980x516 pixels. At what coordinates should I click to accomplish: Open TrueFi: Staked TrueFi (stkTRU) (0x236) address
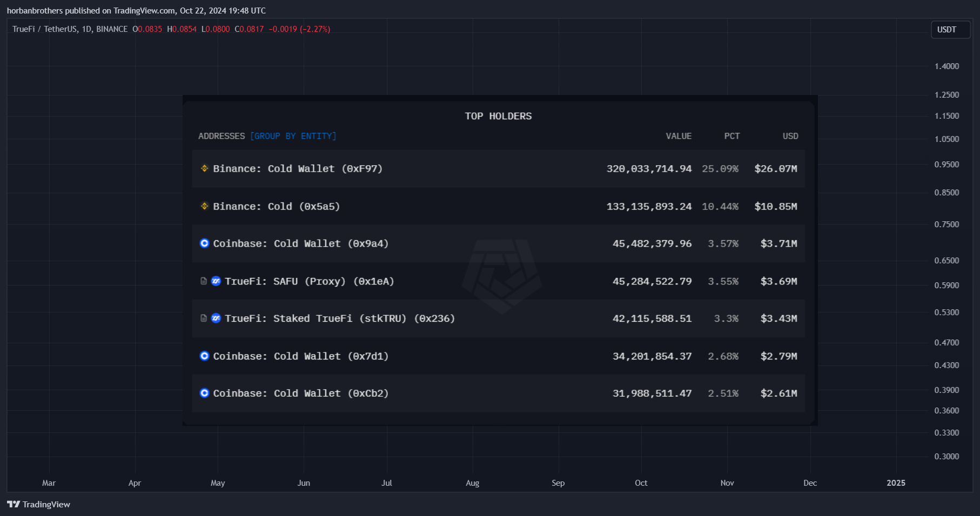(x=340, y=319)
